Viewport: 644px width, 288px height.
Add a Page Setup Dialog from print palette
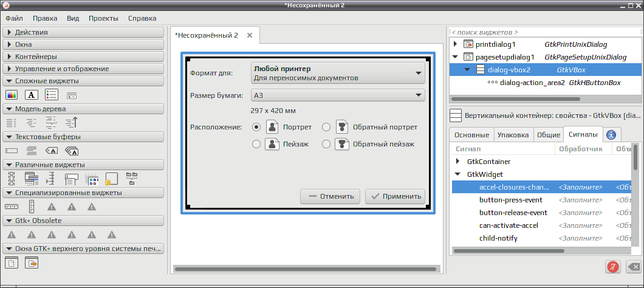[x=12, y=262]
